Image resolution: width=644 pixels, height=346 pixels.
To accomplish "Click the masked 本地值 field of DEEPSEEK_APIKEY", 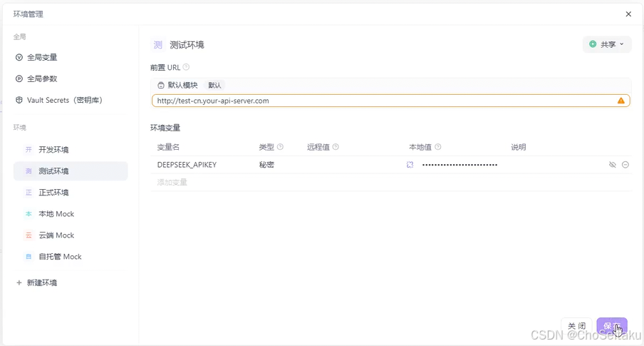I will tap(459, 165).
